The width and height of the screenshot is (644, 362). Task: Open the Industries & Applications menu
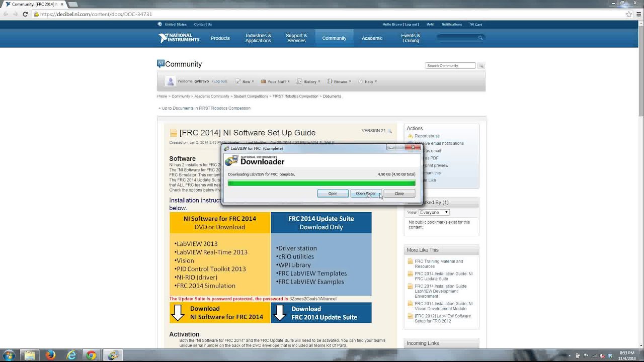[x=258, y=38]
